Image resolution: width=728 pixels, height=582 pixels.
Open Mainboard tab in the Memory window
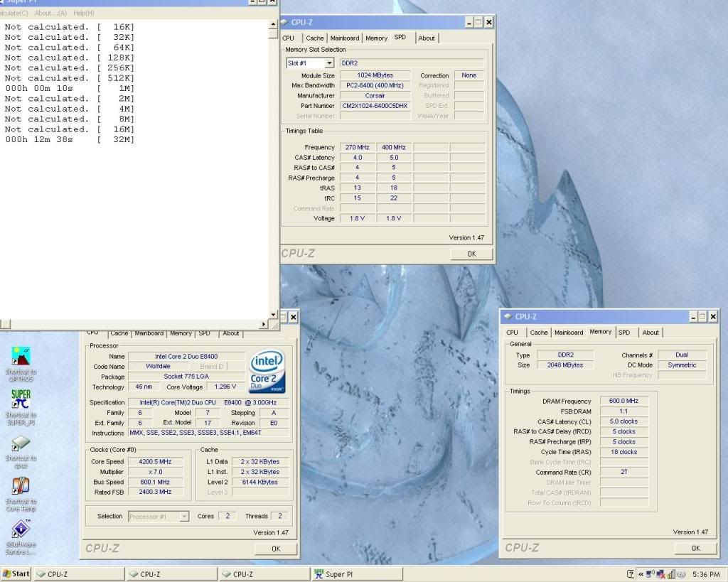[x=569, y=333]
